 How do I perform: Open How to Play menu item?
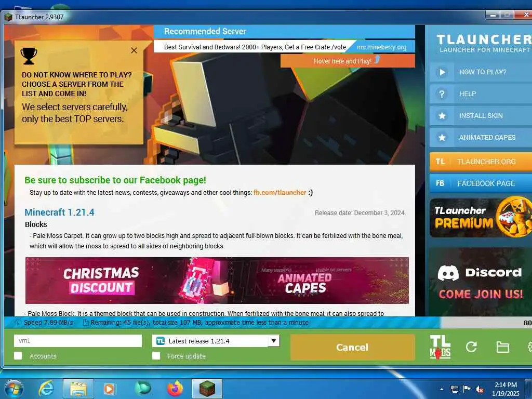tap(481, 72)
